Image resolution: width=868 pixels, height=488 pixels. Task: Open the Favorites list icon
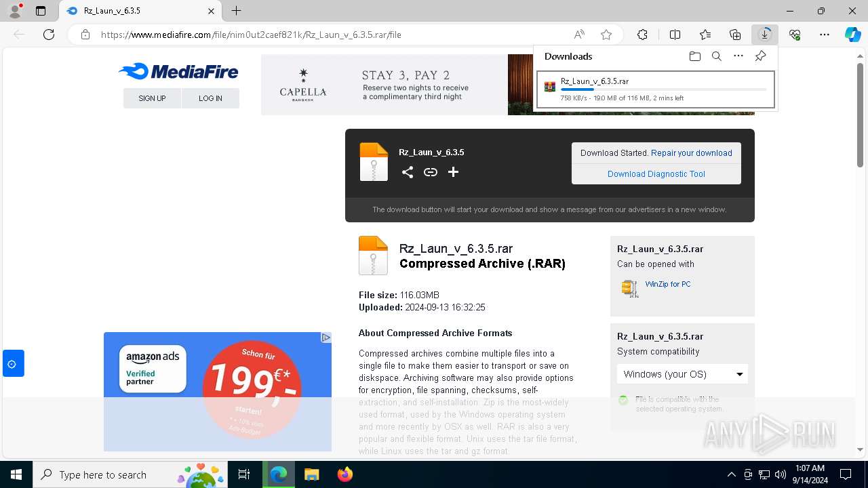coord(705,35)
